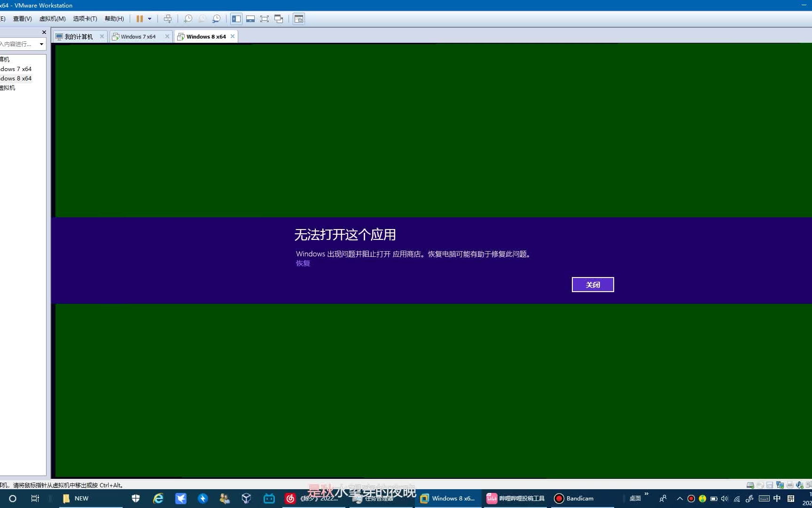812x508 pixels.
Task: Launch Internet Explorer from the taskbar
Action: pyautogui.click(x=158, y=499)
